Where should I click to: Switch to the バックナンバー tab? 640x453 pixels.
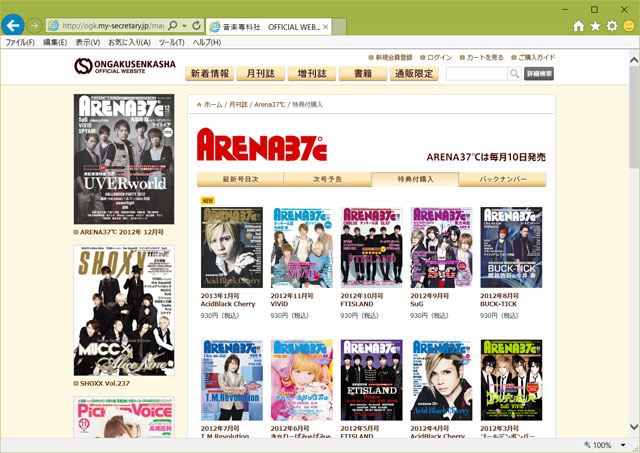point(502,179)
